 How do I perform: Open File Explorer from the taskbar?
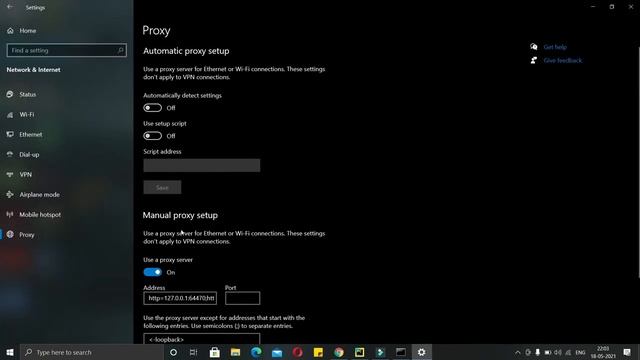(236, 352)
